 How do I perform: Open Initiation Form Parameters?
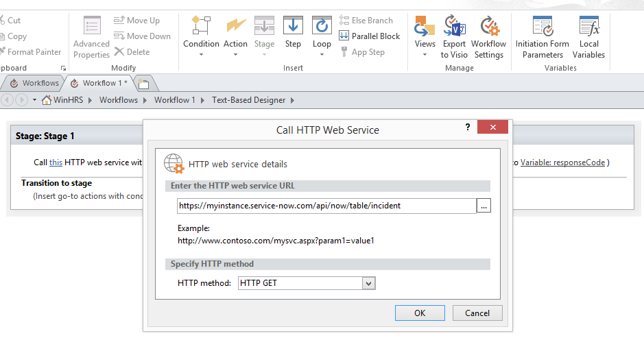(x=542, y=38)
